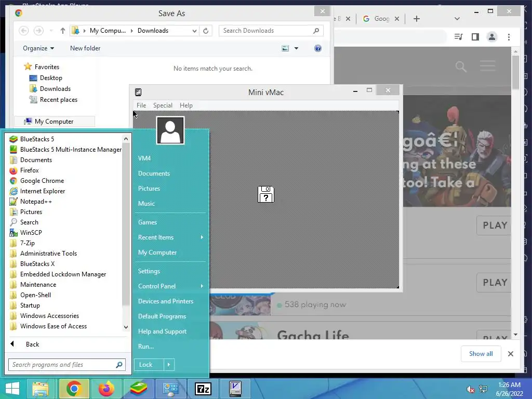Open a new Chrome tab

[x=417, y=19]
